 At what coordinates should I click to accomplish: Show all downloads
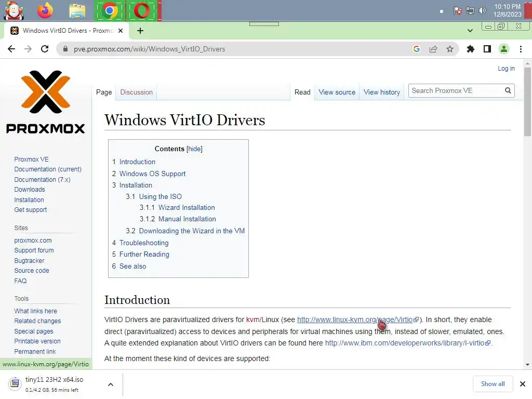coord(493,384)
